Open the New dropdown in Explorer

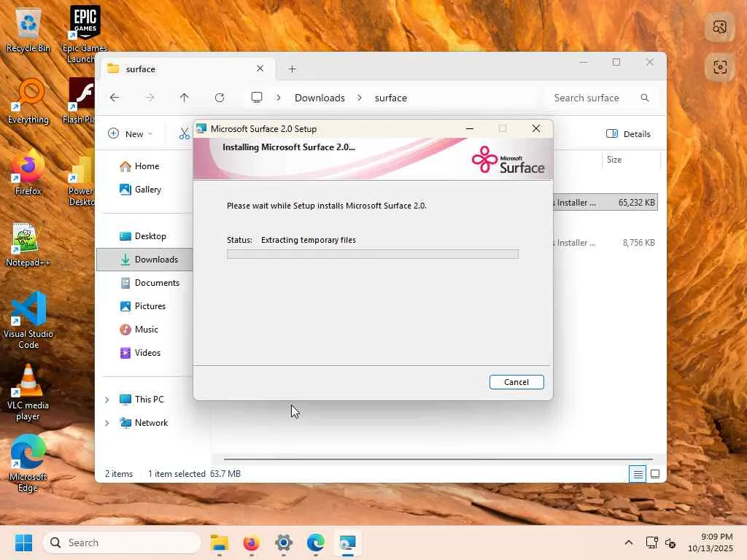point(130,134)
